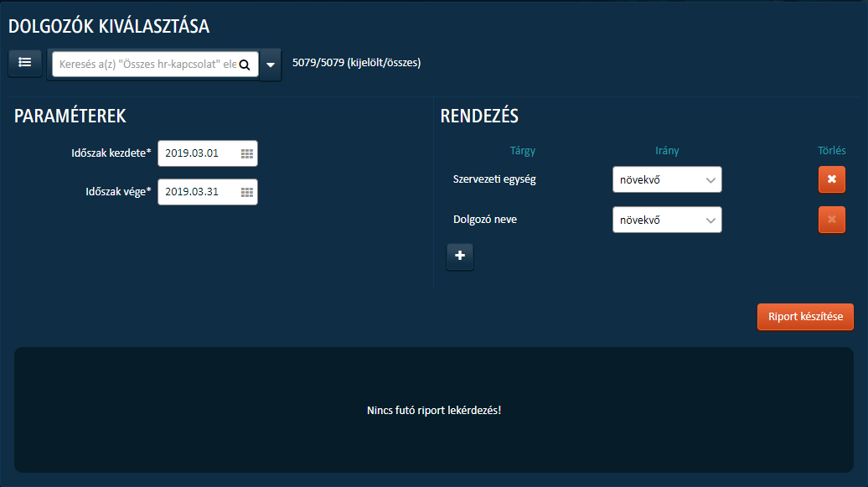Click the Törlés column header

831,151
